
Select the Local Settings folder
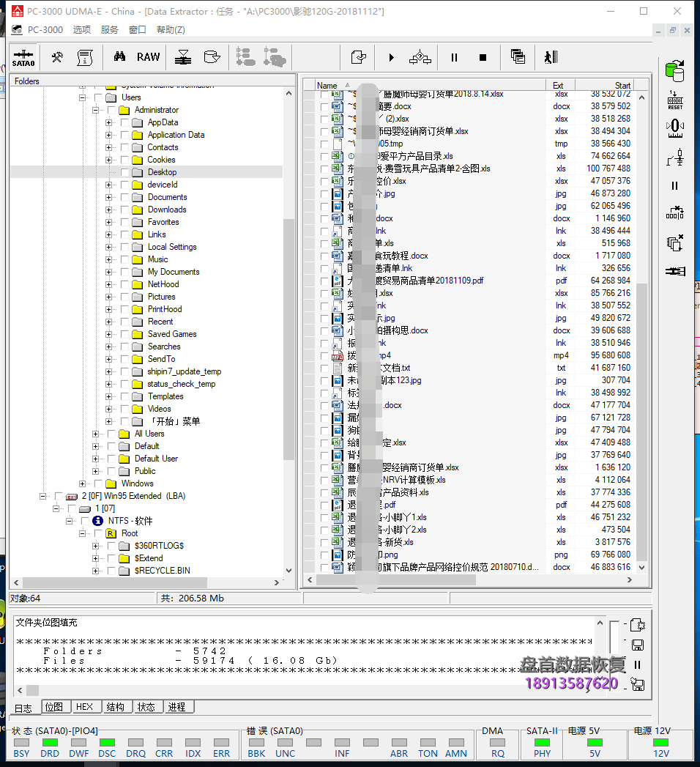coord(172,247)
